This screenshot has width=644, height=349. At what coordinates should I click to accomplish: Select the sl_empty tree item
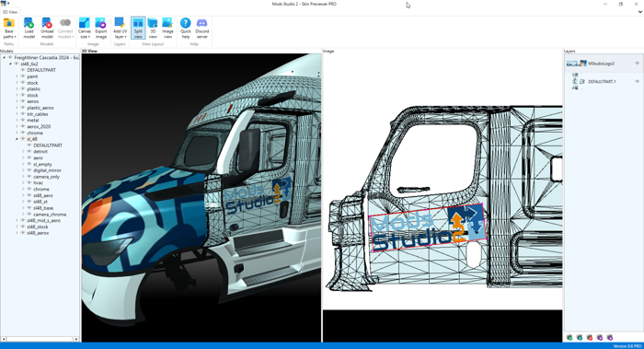click(42, 164)
